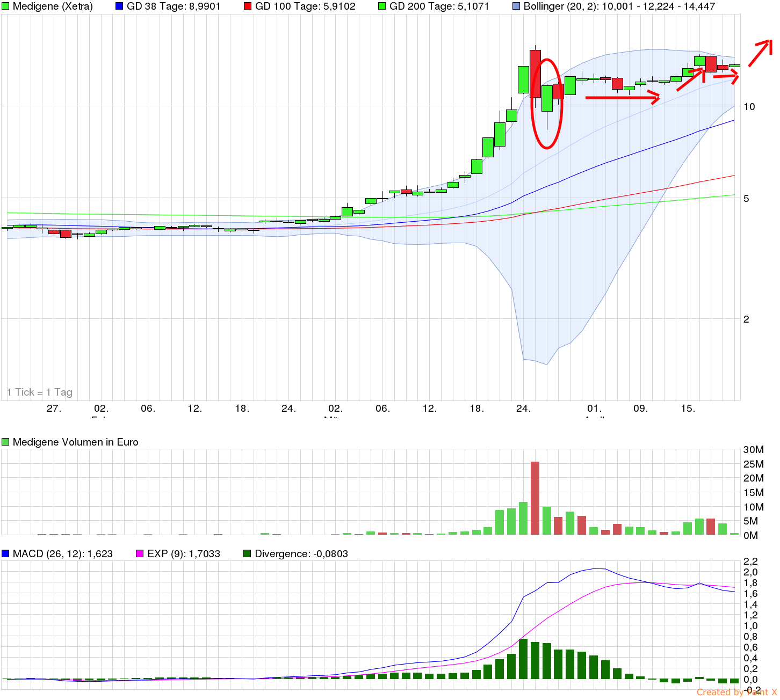
Task: Click the red GD 100 Tage legend swatch
Action: tap(248, 6)
